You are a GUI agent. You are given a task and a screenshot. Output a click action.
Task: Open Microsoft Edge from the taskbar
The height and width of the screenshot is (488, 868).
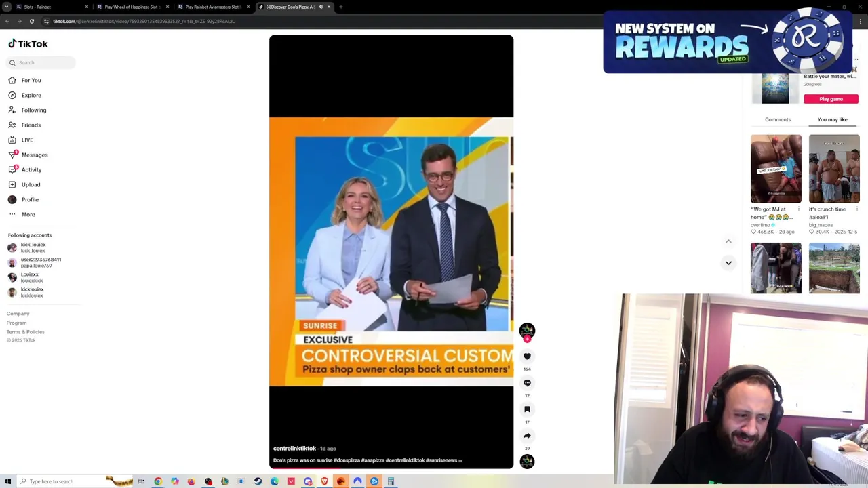(274, 481)
